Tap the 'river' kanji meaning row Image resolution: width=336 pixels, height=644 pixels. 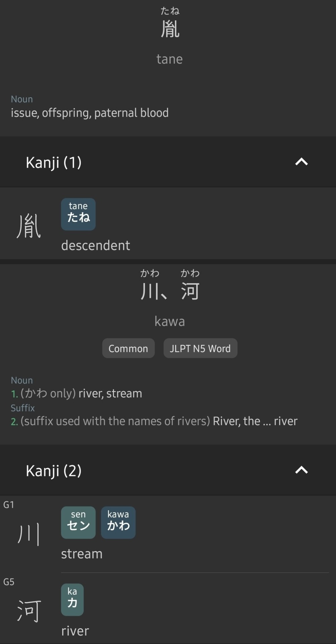tap(75, 631)
